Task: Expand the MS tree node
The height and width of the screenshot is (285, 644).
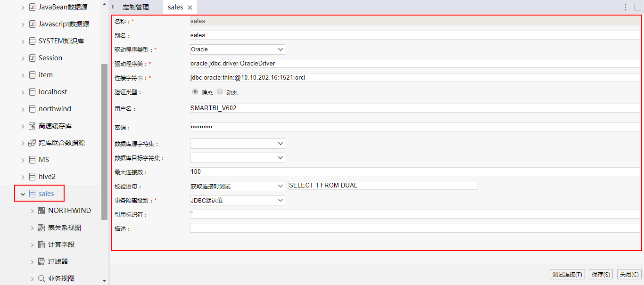Action: point(23,160)
